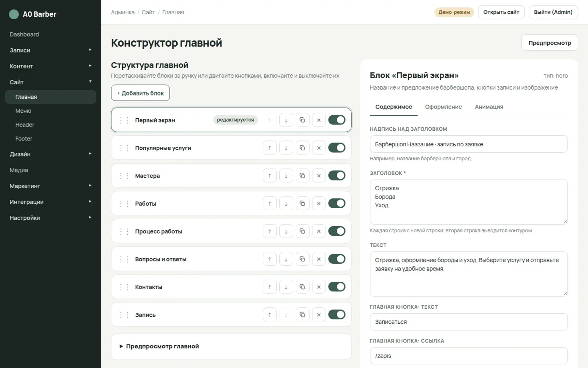588x368 pixels.
Task: Switch off the Работы block
Action: 337,203
